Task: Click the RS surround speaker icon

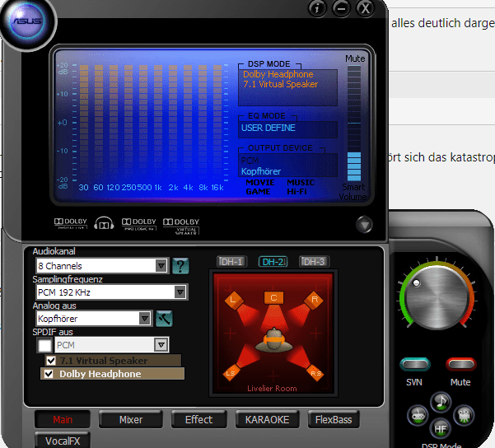Action: pyautogui.click(x=315, y=373)
